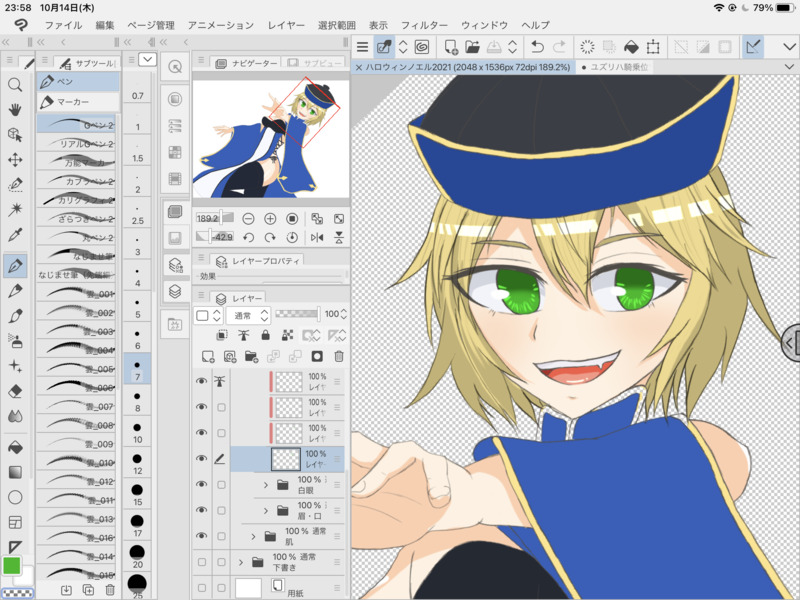Expand the command bar overflow chevron

click(789, 47)
